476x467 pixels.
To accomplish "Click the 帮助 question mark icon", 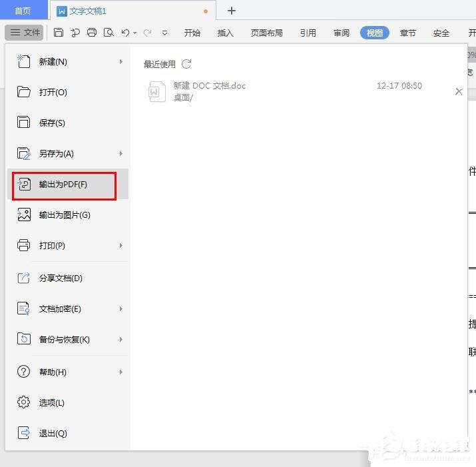I will (23, 371).
